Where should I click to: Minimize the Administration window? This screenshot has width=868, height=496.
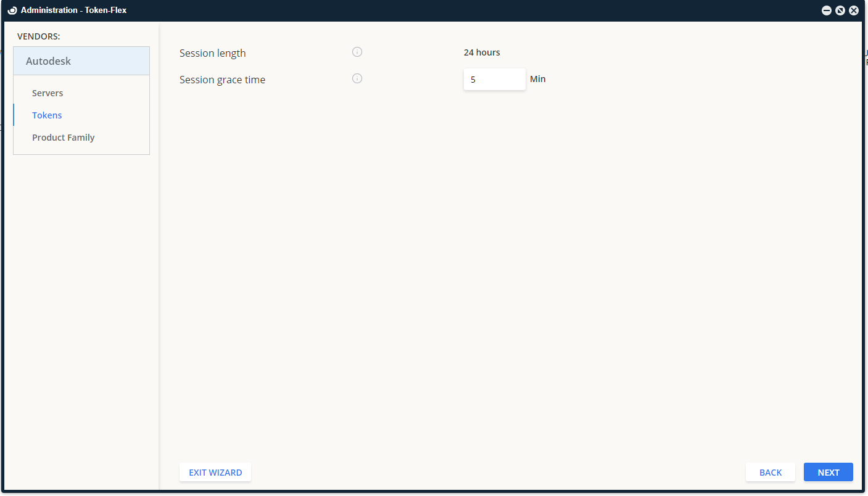point(827,10)
